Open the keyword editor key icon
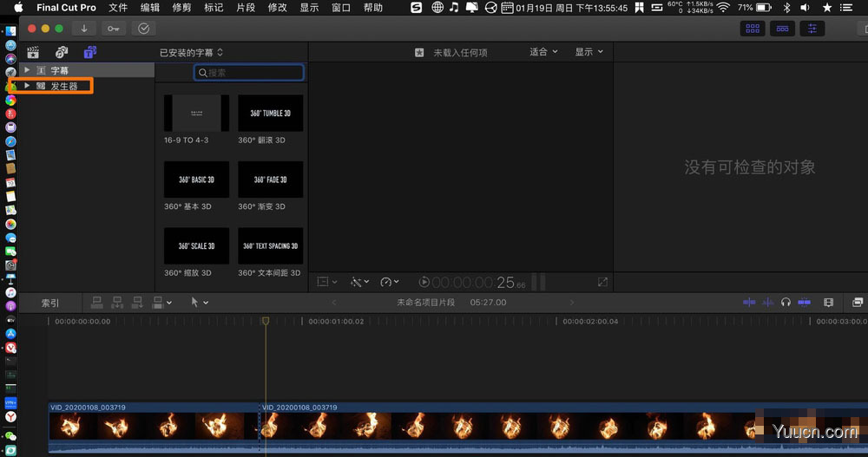Image resolution: width=868 pixels, height=457 pixels. [x=114, y=29]
